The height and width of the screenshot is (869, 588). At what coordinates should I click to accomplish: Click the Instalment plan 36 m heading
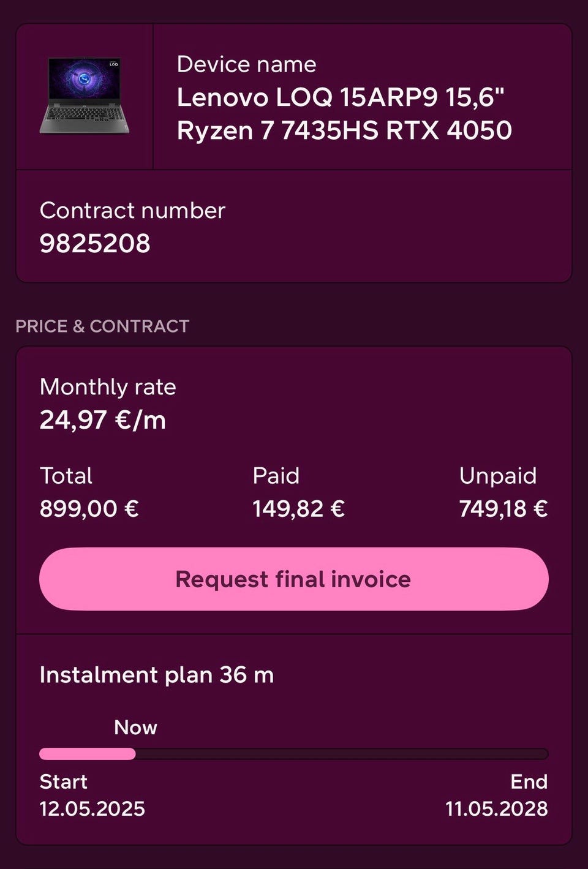point(157,675)
